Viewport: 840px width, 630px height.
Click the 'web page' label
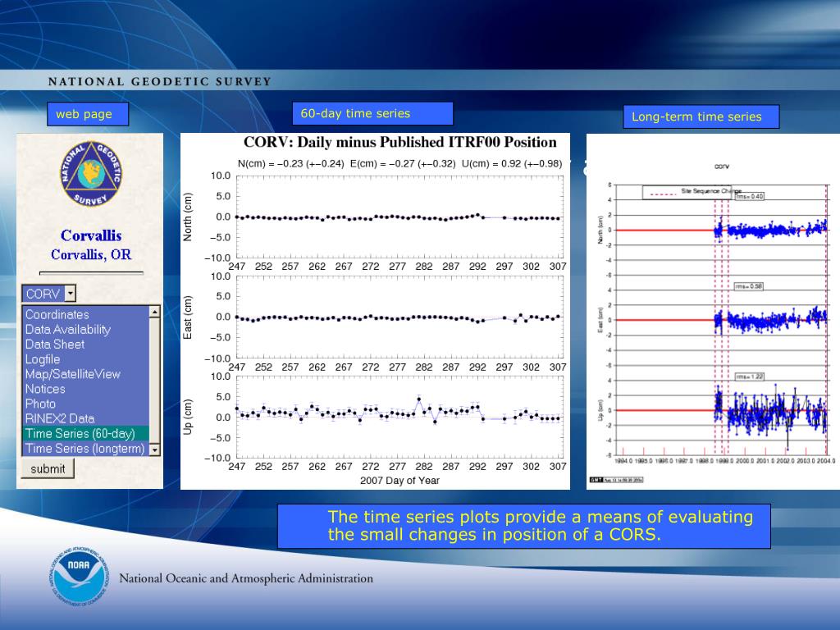coord(88,114)
